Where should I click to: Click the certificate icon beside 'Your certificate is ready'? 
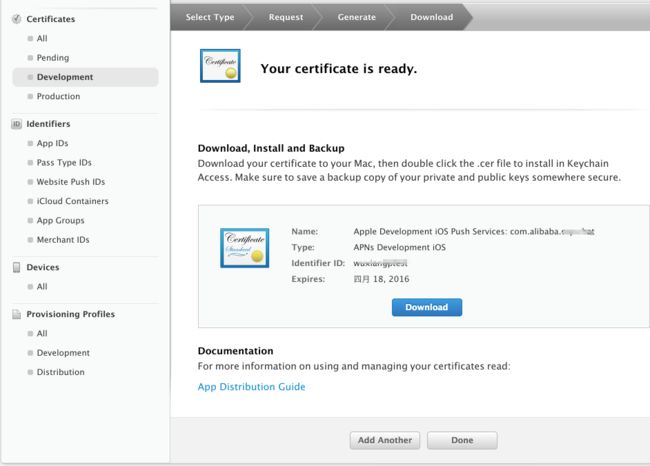220,66
